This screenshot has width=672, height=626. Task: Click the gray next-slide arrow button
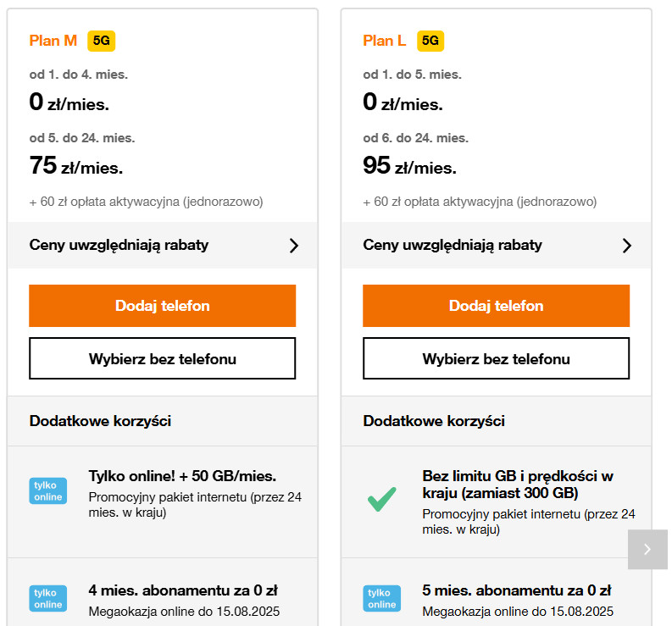click(647, 549)
